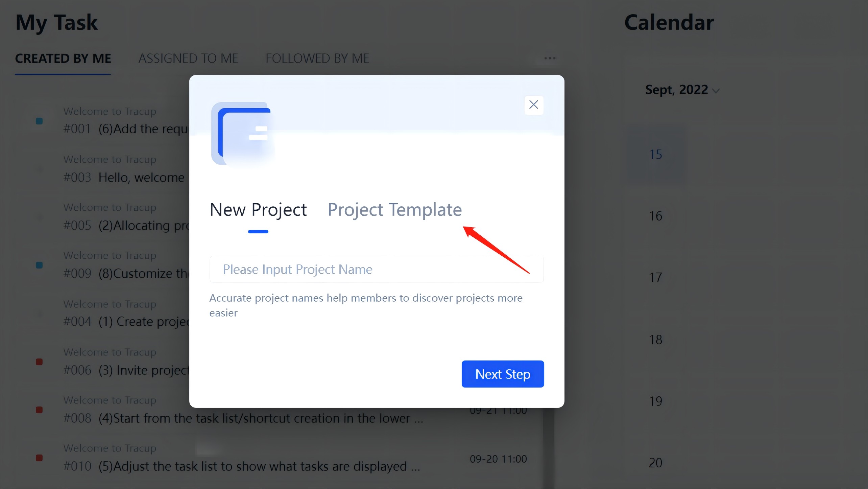Screen dimensions: 868x489
Task: Select day 15 in the calendar
Action: pyautogui.click(x=656, y=155)
